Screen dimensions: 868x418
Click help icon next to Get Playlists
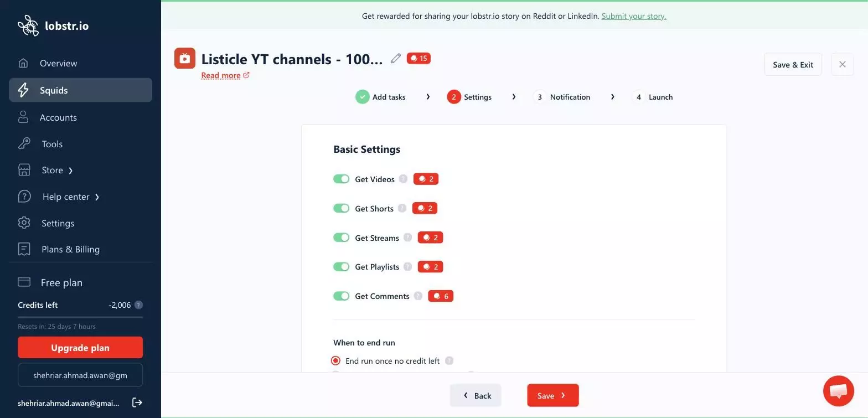click(x=407, y=267)
